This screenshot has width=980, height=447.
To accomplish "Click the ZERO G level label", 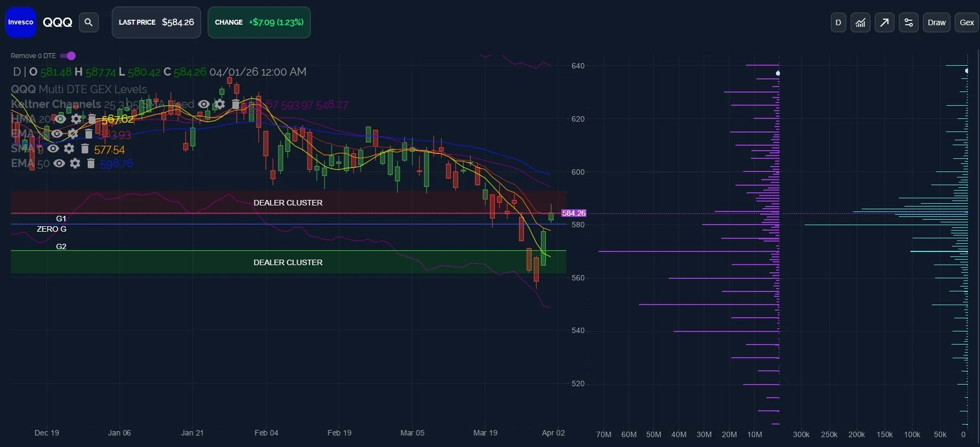I will (52, 229).
